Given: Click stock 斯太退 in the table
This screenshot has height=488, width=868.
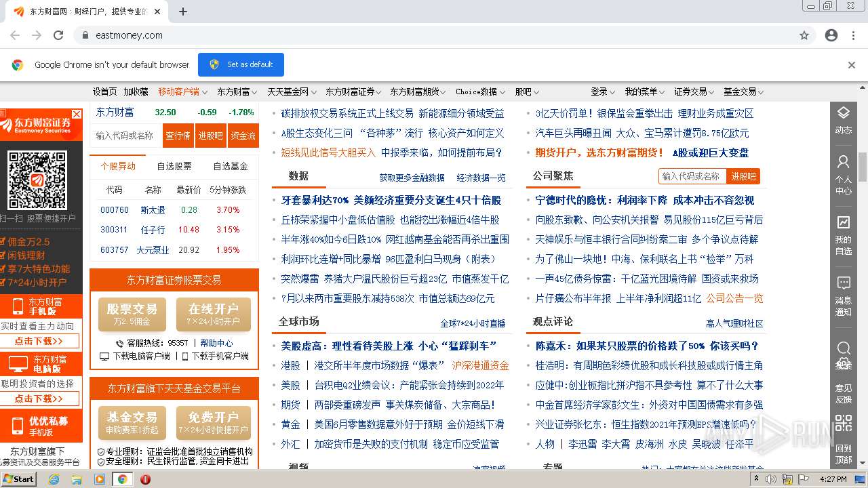Looking at the screenshot, I should (x=153, y=210).
